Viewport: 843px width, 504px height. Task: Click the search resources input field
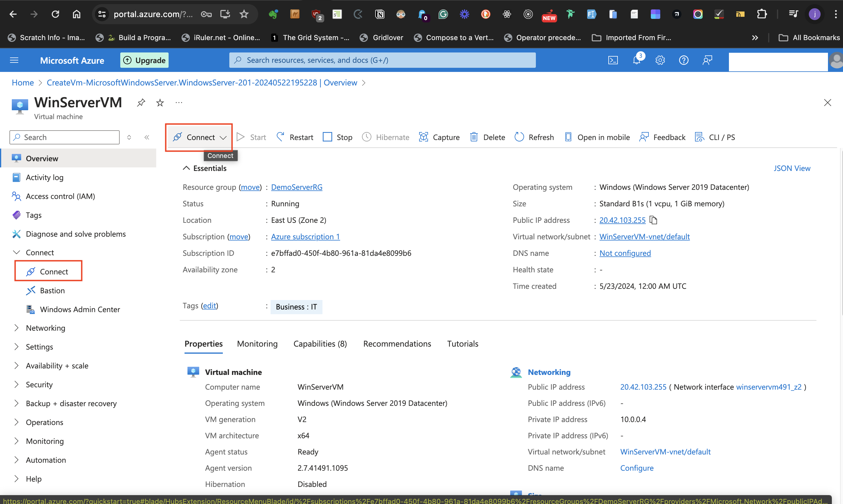(x=382, y=60)
